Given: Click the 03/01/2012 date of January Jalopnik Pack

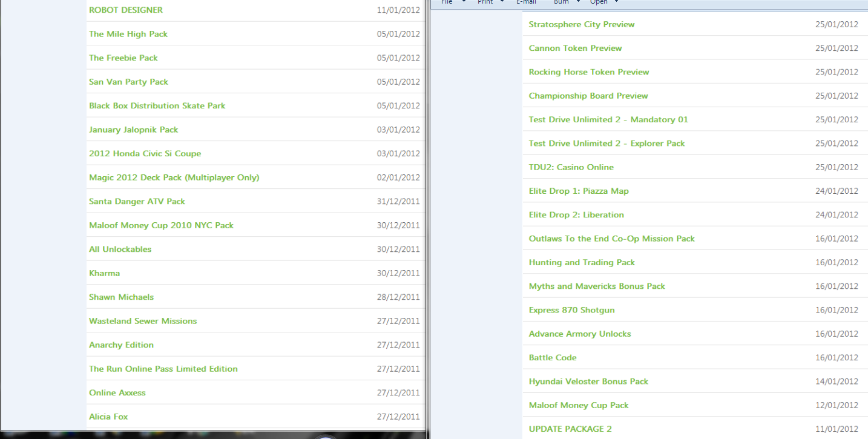Looking at the screenshot, I should coord(398,130).
